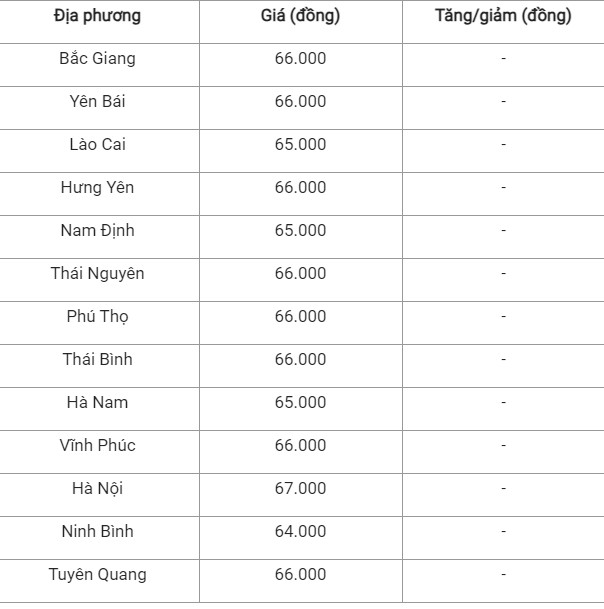Click the "Tăng/giảm (đồng)" column header

(503, 16)
